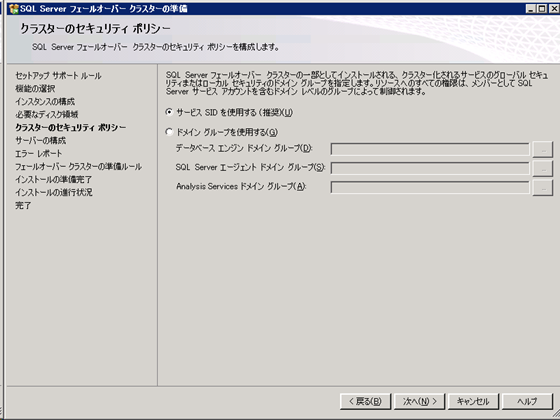Viewport: 560px width, 420px height.
Task: Go back with the 戻る button
Action: click(x=365, y=401)
